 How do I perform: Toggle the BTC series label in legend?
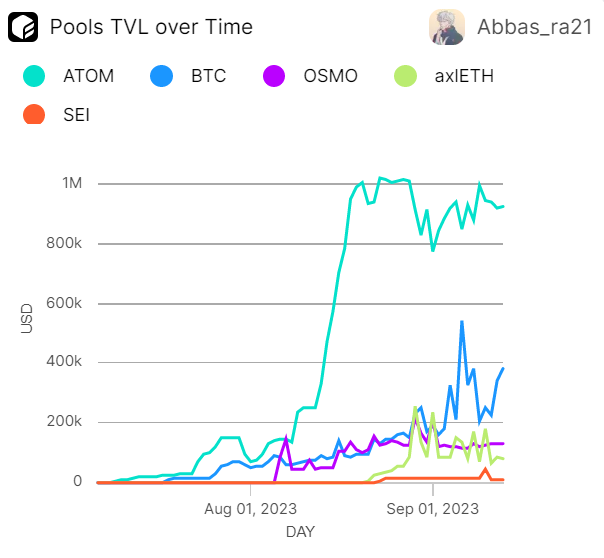(207, 75)
